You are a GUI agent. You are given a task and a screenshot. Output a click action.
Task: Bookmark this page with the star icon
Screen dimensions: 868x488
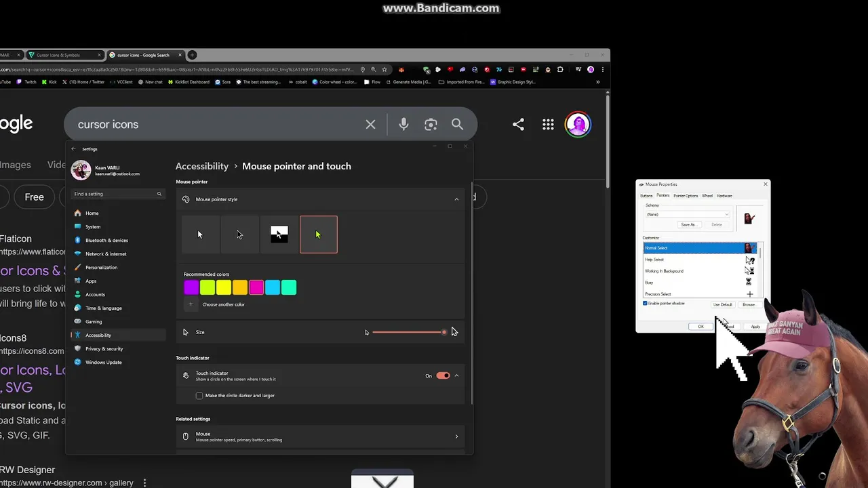[x=384, y=69]
